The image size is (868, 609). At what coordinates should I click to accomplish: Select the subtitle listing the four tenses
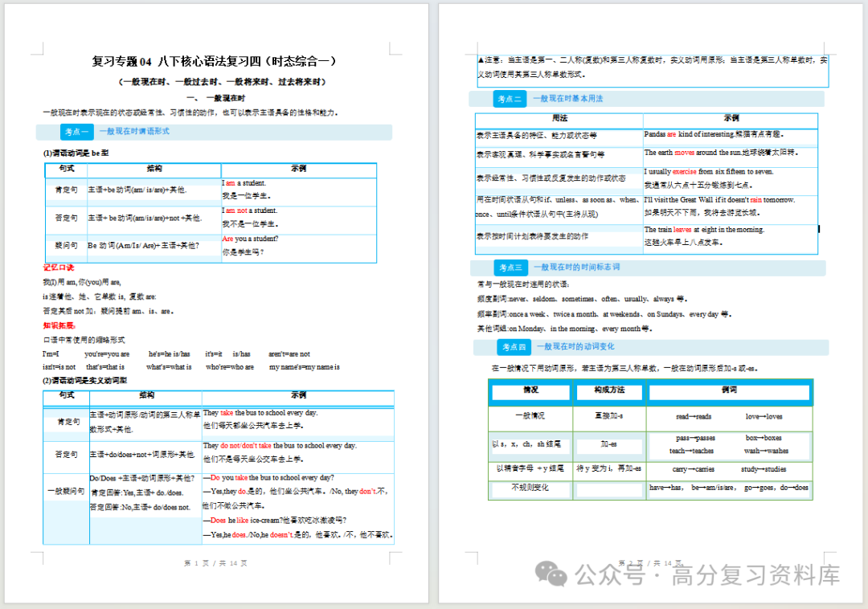tap(222, 82)
